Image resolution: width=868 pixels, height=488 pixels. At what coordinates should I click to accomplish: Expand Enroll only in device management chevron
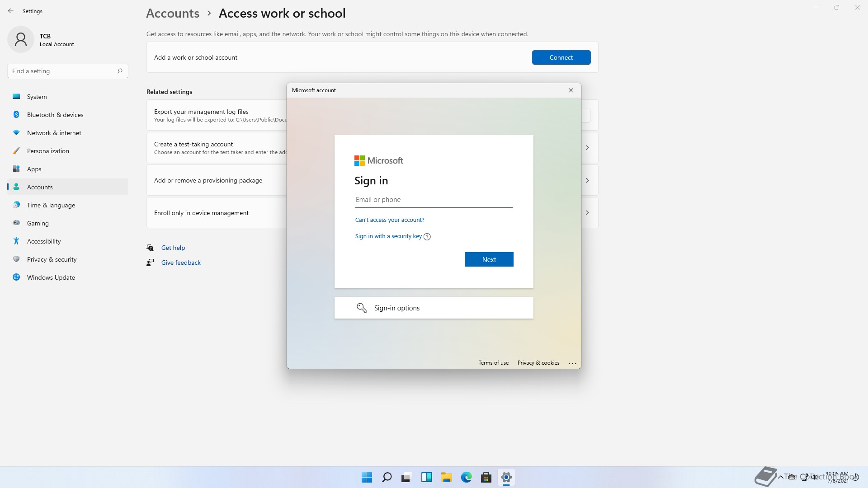pos(587,213)
